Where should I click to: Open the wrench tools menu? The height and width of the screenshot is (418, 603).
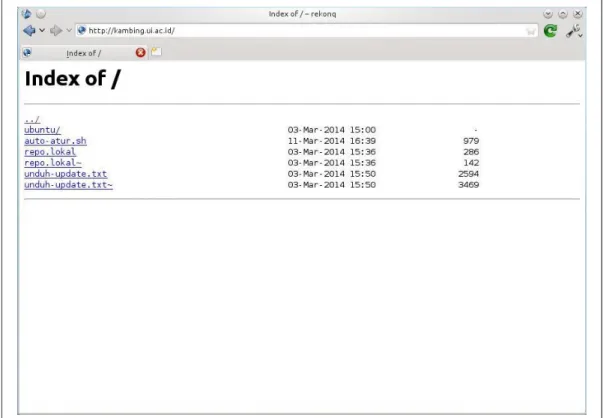click(x=573, y=31)
